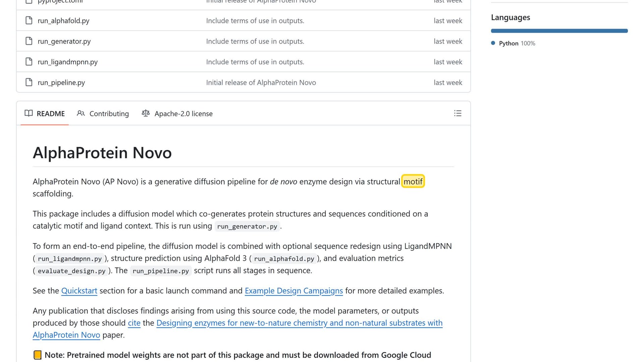The image size is (644, 362).
Task: Click the yellow note emoji icon
Action: coord(38,355)
